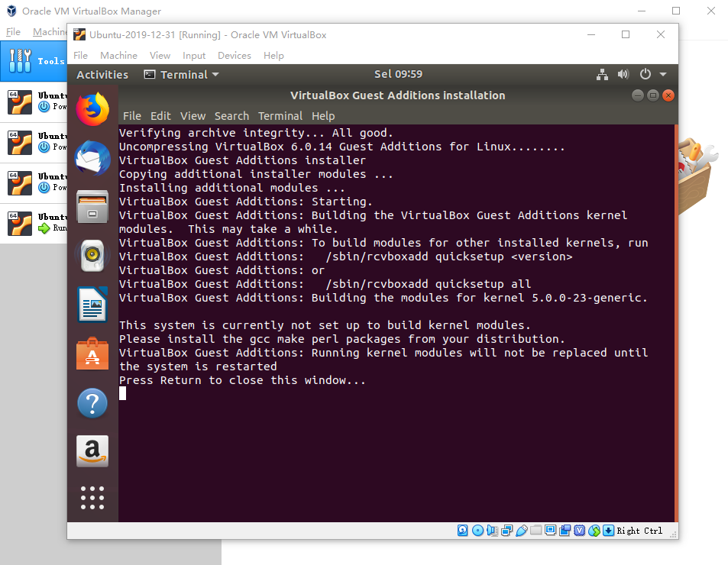The width and height of the screenshot is (728, 565).
Task: Open the terminal's Edit menu
Action: [160, 116]
